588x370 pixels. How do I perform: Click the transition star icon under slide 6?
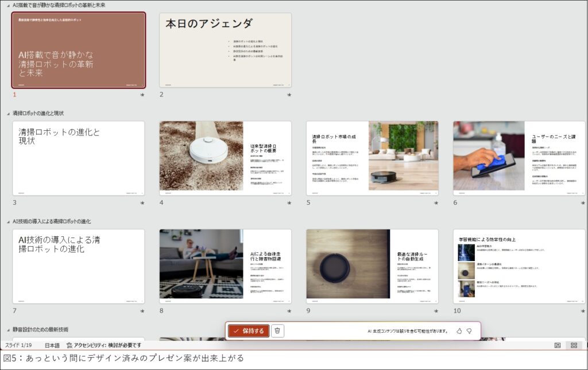(582, 202)
